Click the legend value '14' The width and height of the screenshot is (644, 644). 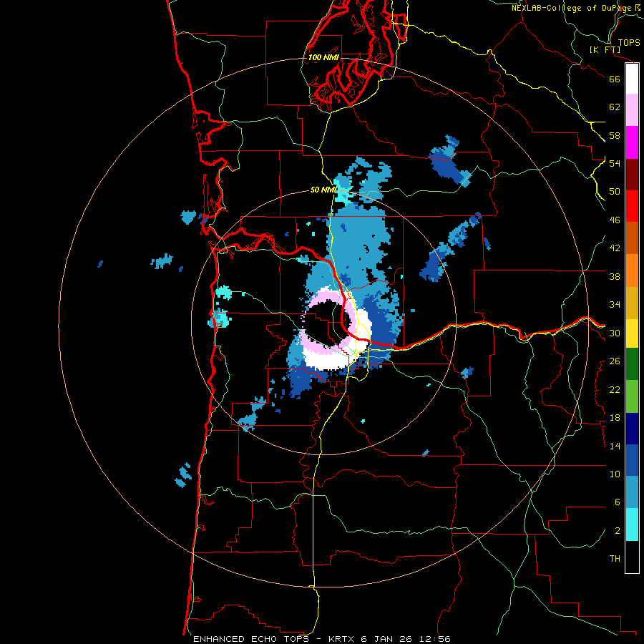point(615,446)
